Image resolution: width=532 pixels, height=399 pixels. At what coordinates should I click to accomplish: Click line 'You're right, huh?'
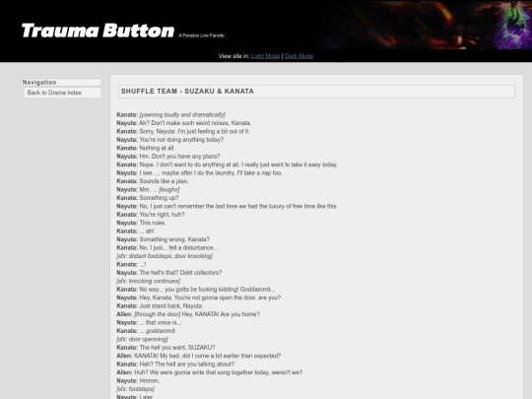162,215
